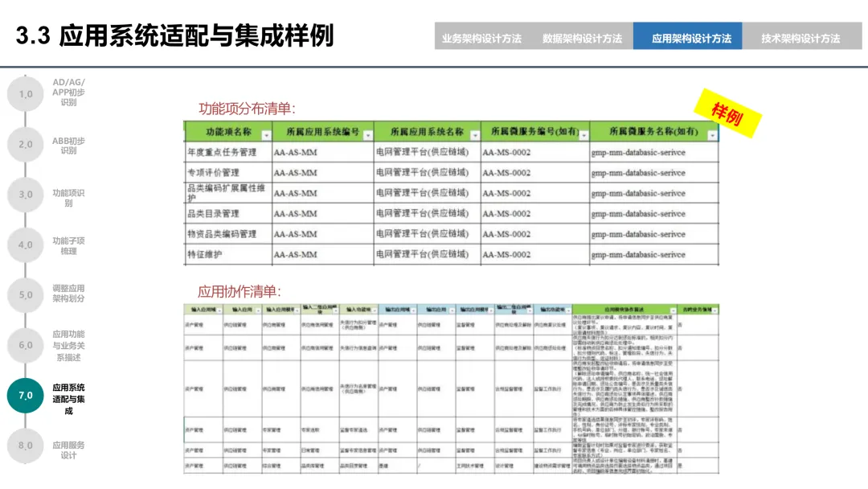
Task: Click the 功能项识别 step label
Action: click(x=68, y=198)
